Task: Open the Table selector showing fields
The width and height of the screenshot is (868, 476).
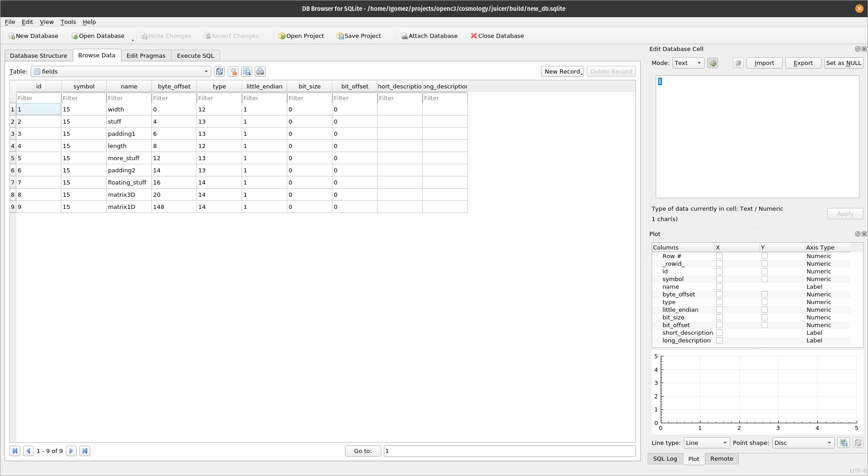Action: [x=121, y=72]
